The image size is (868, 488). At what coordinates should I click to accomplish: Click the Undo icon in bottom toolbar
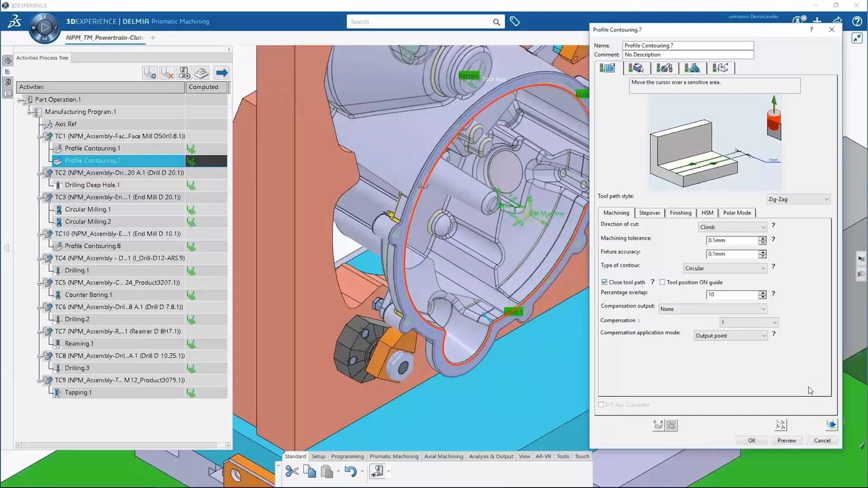[350, 472]
